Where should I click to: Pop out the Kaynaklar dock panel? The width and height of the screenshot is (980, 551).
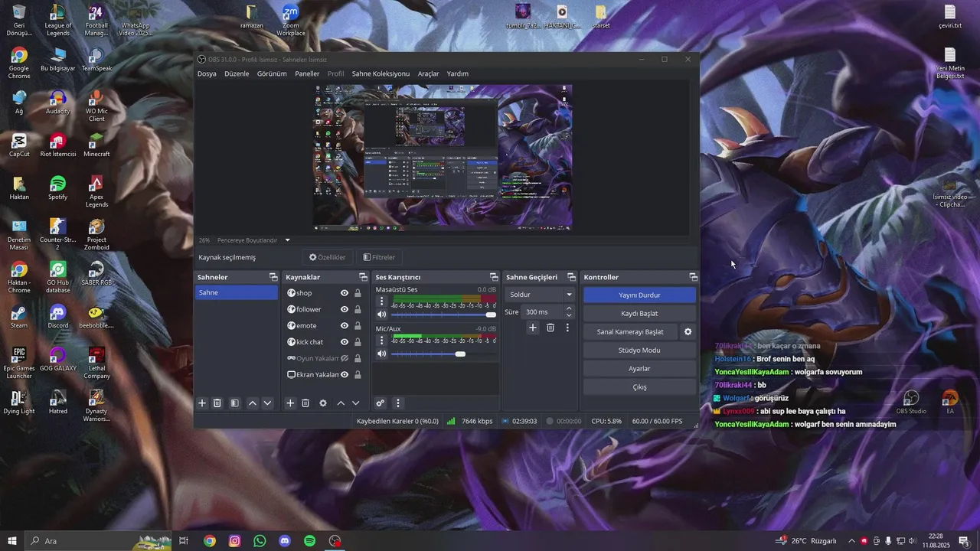363,277
